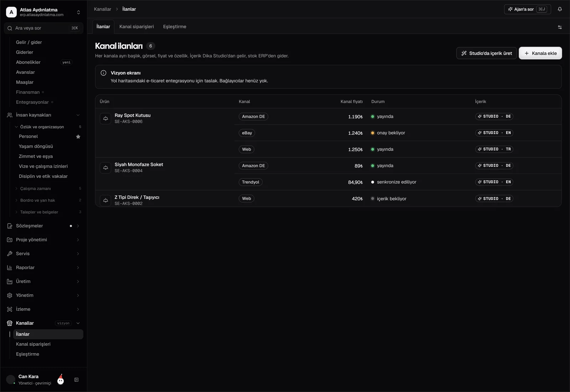
Task: Click the eBay channel badge
Action: 247,133
